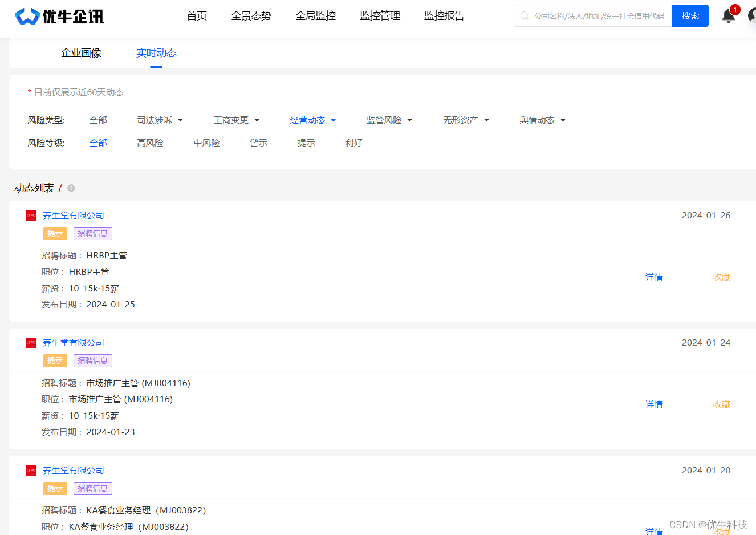Click company logo icon of 2024-01-26 entry

pos(31,216)
